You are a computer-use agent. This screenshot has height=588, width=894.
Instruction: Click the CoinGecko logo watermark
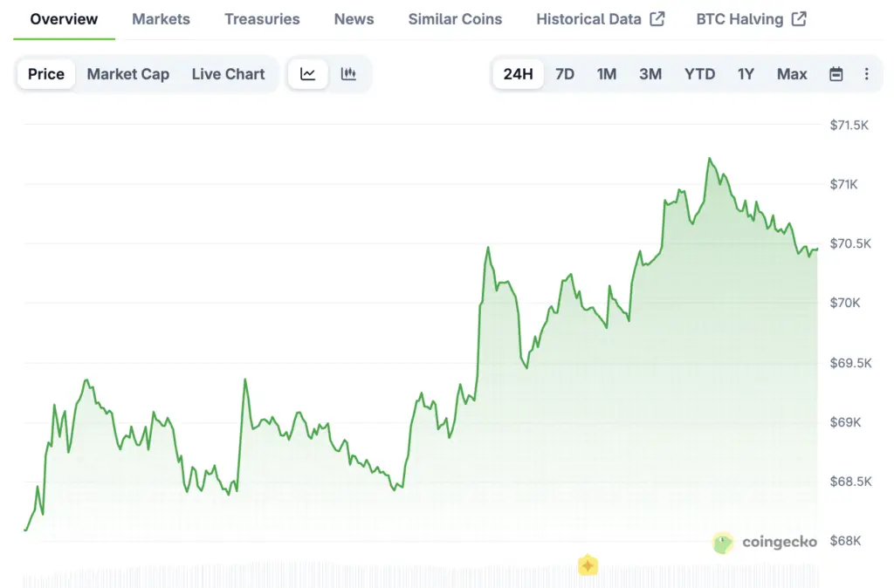[x=765, y=543]
